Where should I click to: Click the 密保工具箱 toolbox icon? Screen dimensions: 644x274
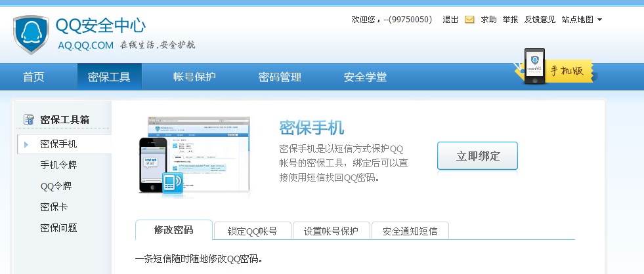tap(29, 119)
